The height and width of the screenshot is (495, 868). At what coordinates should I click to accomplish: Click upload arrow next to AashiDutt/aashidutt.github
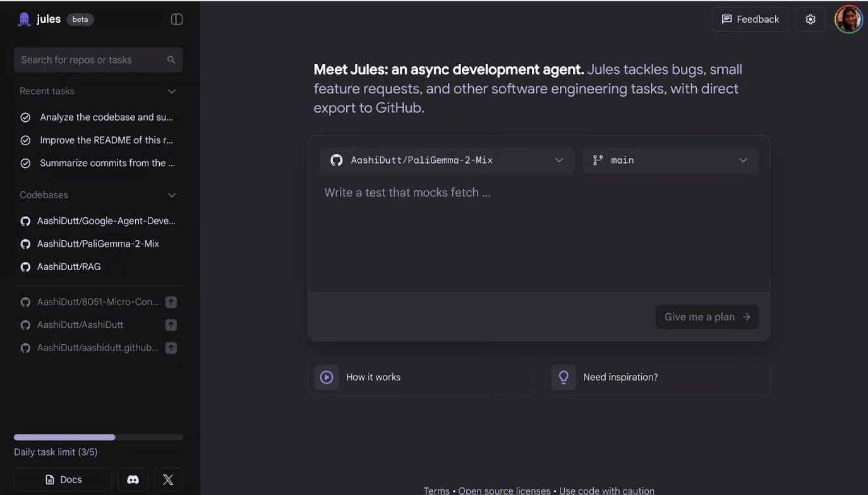171,348
